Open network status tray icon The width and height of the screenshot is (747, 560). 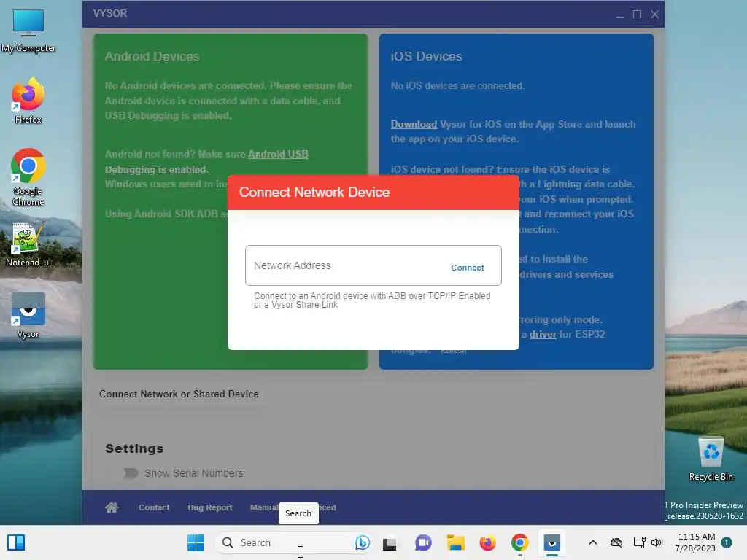pyautogui.click(x=639, y=542)
